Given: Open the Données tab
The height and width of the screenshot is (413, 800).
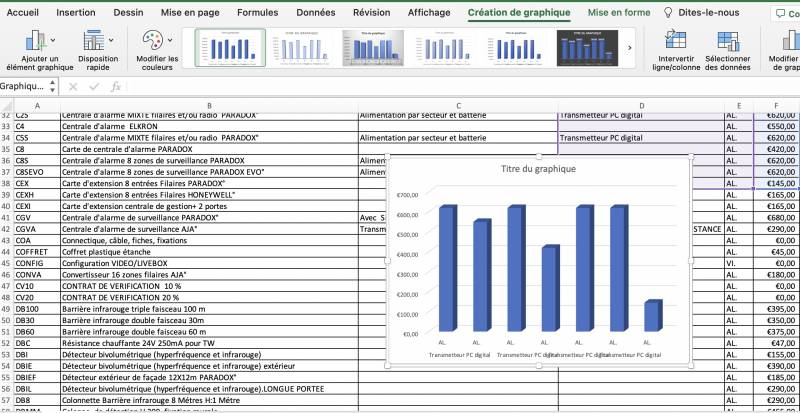Looking at the screenshot, I should coord(316,13).
